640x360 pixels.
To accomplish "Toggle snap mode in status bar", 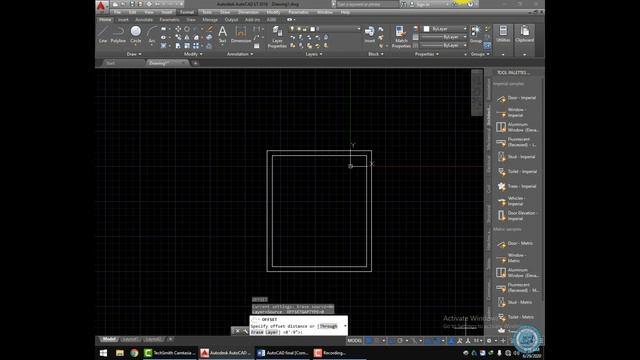I will pos(377,340).
